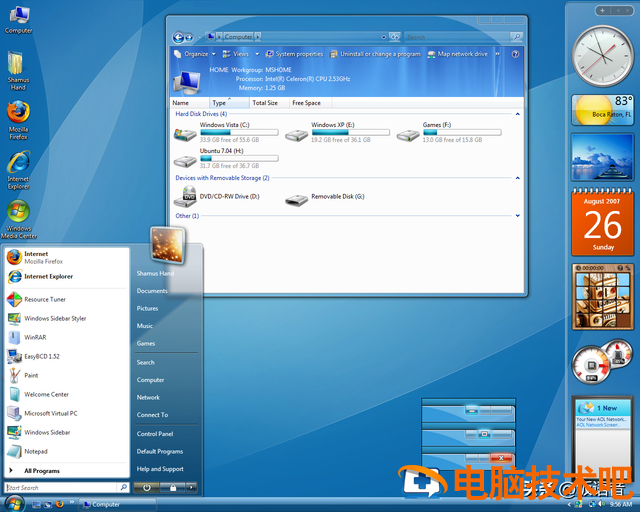
Task: Open the shutdown options arrow in Start menu
Action: pos(191,488)
